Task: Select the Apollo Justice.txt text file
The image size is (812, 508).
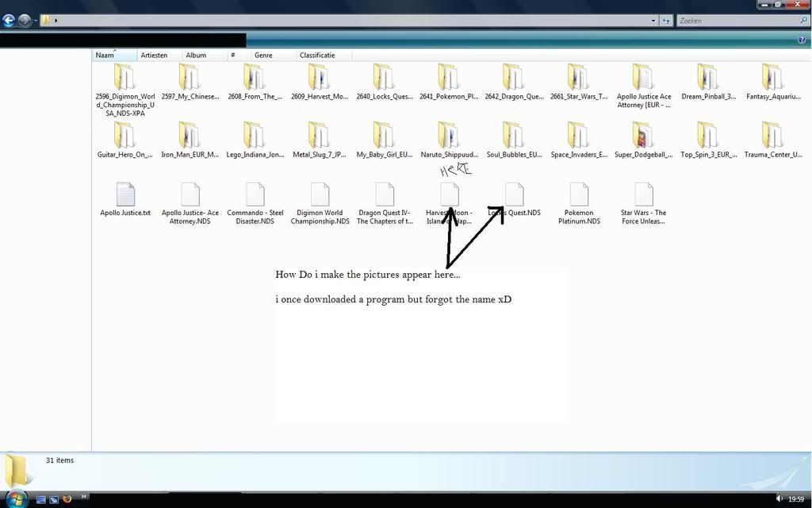Action: (x=124, y=199)
